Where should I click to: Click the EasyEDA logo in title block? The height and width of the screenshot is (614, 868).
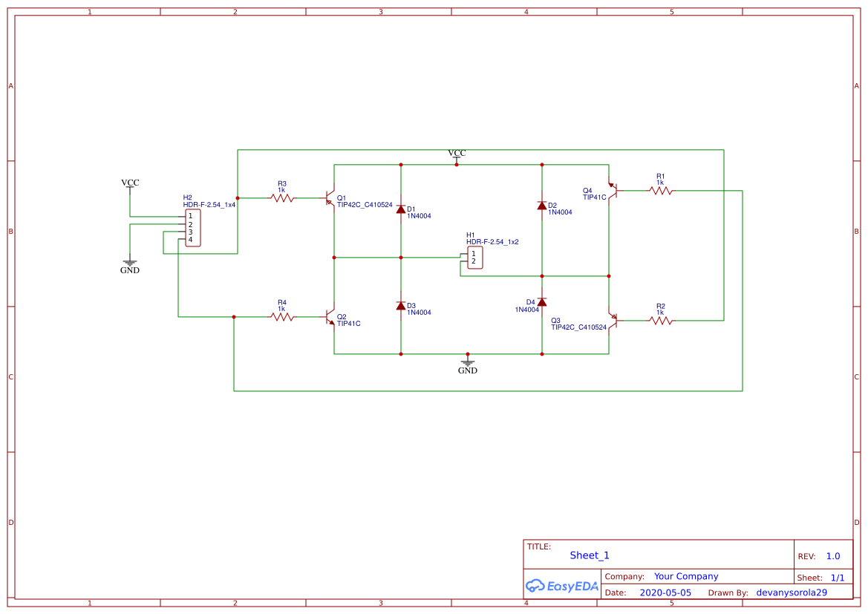(562, 586)
